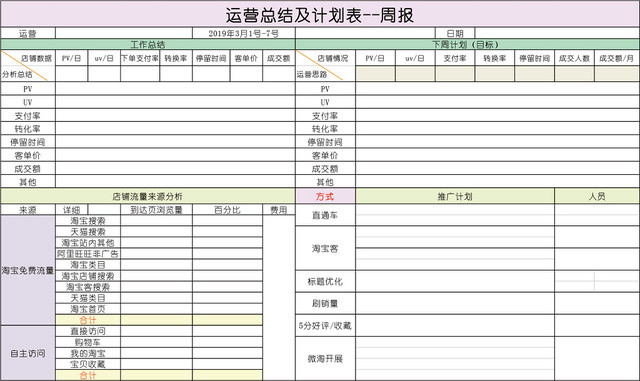640x381 pixels.
Task: Click the 运营 label cell
Action: [x=28, y=33]
